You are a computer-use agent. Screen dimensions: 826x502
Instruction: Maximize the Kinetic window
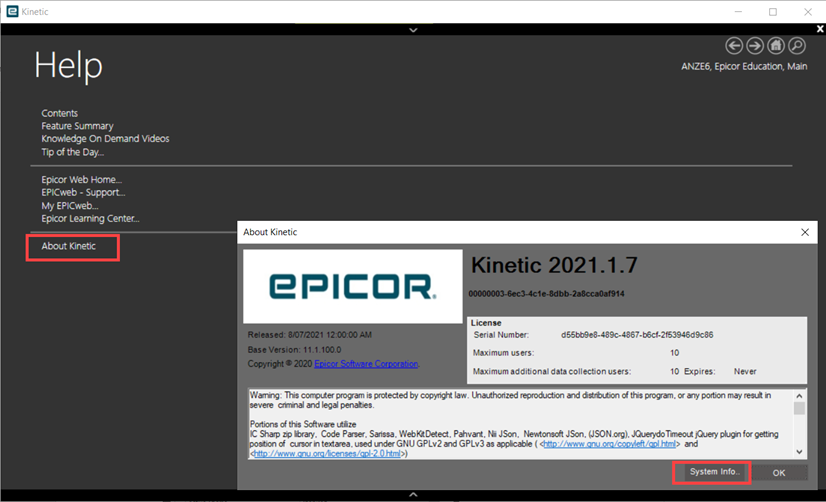[x=773, y=12]
